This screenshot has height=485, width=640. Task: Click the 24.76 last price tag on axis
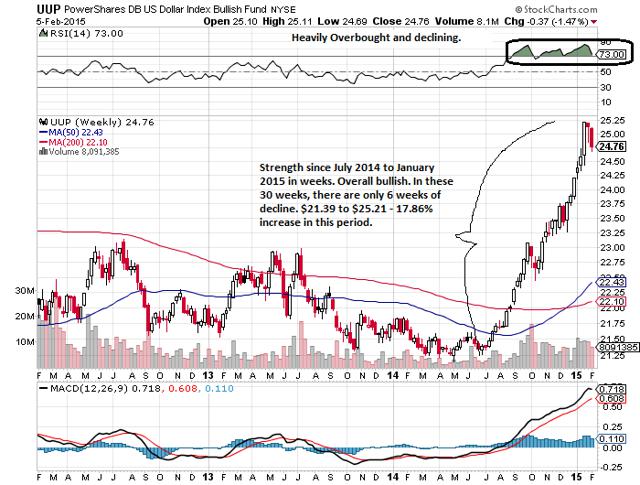[x=612, y=147]
